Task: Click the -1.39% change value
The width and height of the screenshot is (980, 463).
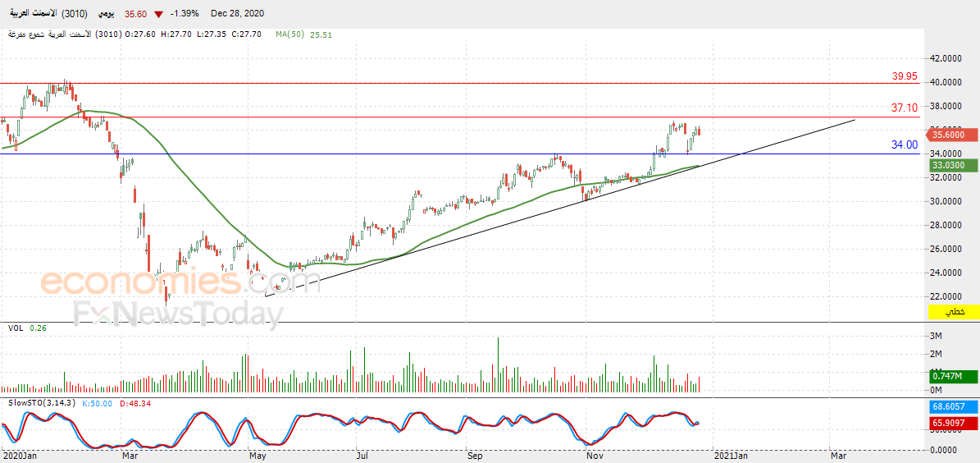Action: (x=185, y=14)
